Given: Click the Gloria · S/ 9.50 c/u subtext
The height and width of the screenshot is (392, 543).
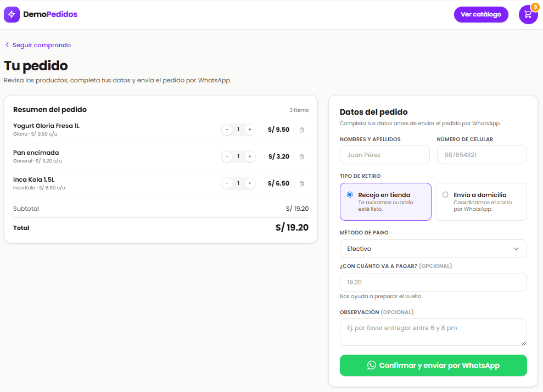Looking at the screenshot, I should (35, 134).
